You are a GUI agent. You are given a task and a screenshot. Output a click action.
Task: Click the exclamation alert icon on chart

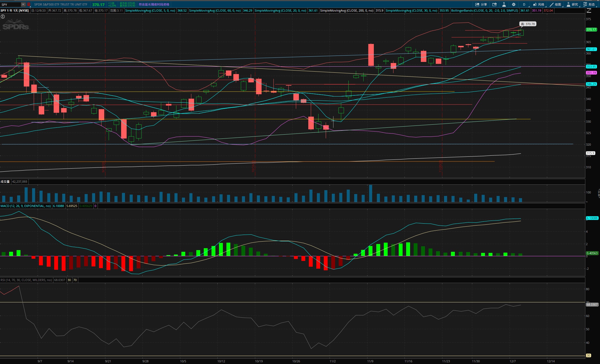tap(3, 17)
